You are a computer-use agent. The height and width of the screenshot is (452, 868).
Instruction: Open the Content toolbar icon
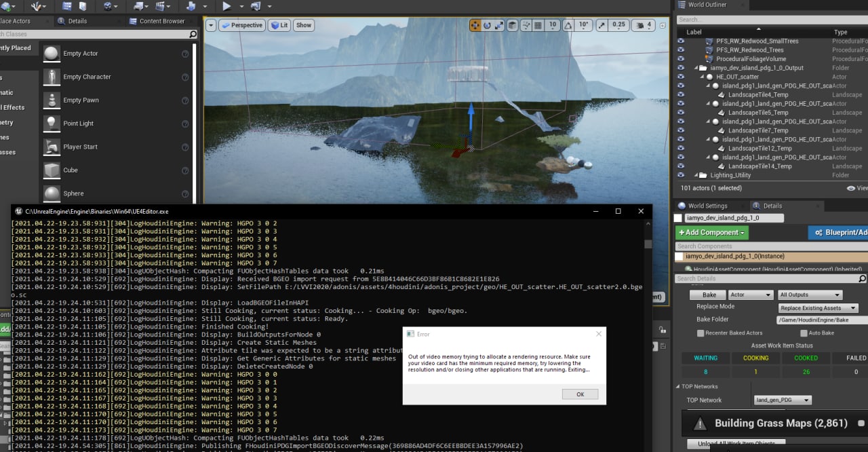67,6
